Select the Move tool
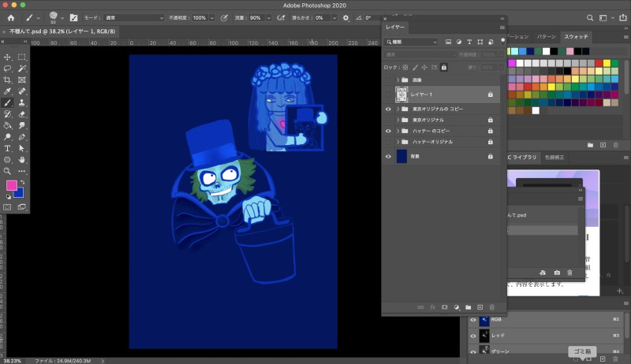 coord(8,57)
